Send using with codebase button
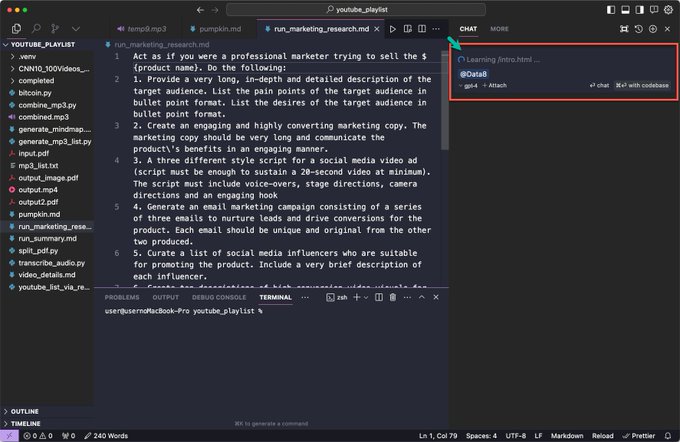 pyautogui.click(x=642, y=86)
